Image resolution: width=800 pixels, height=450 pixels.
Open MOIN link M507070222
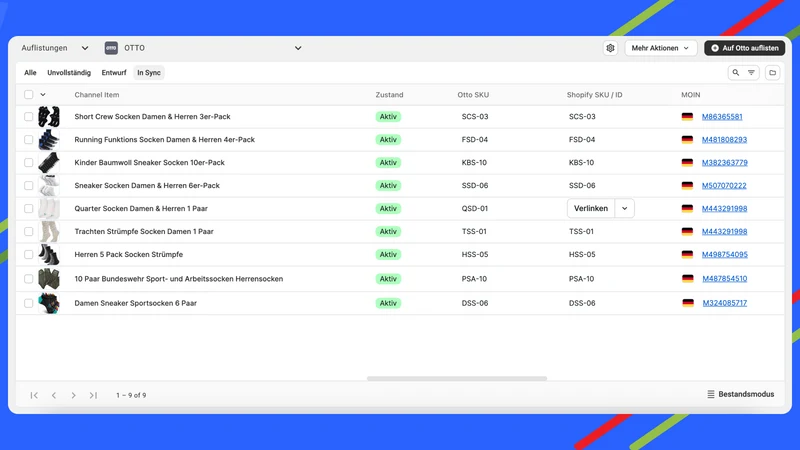coord(724,186)
